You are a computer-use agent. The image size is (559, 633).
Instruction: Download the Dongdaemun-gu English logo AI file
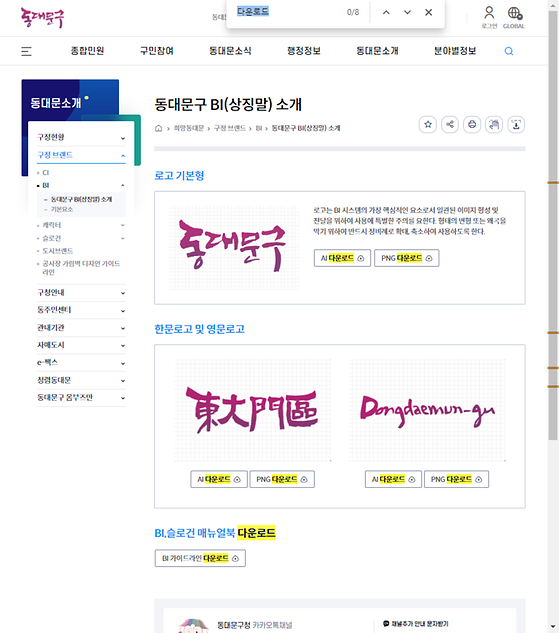(x=393, y=479)
